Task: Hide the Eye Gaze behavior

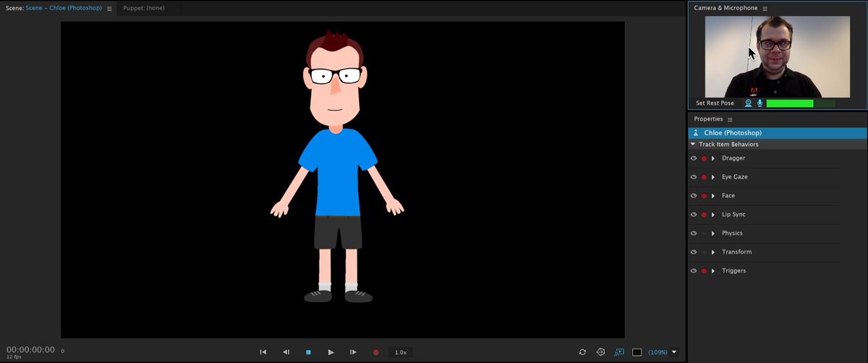Action: pos(694,177)
